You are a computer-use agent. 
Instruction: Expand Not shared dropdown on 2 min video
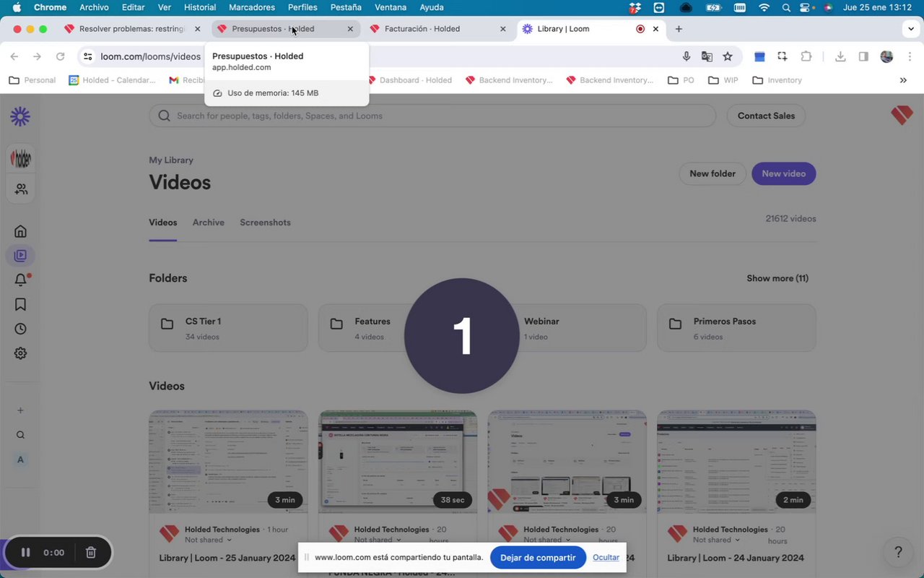[717, 540]
